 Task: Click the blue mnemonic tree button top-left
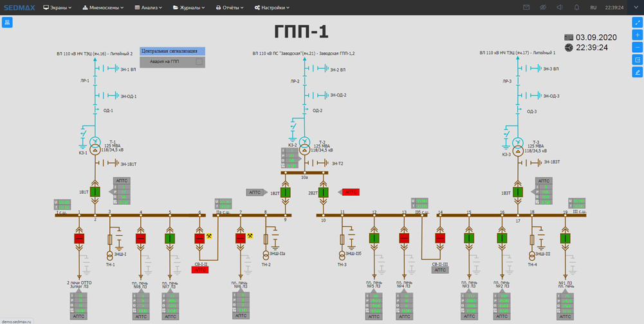tap(7, 23)
